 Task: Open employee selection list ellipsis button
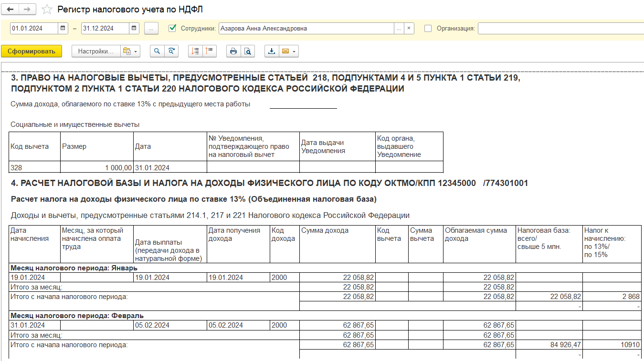tap(399, 29)
